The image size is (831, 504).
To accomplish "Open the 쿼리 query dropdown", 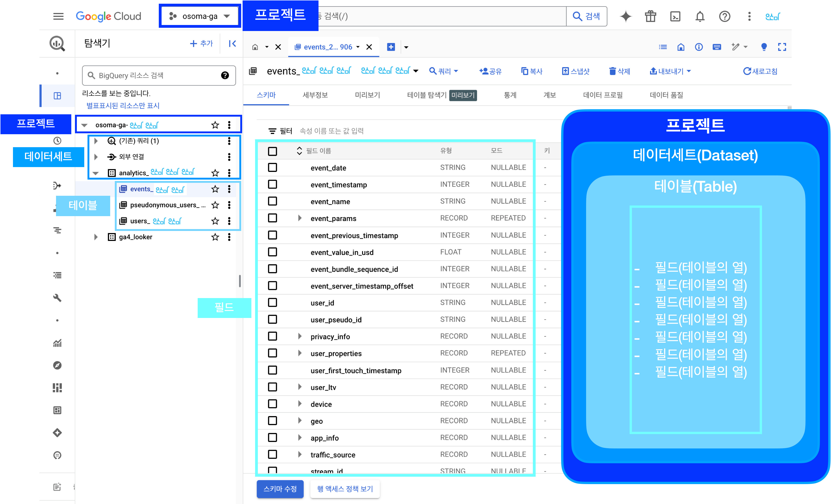I will pyautogui.click(x=444, y=71).
